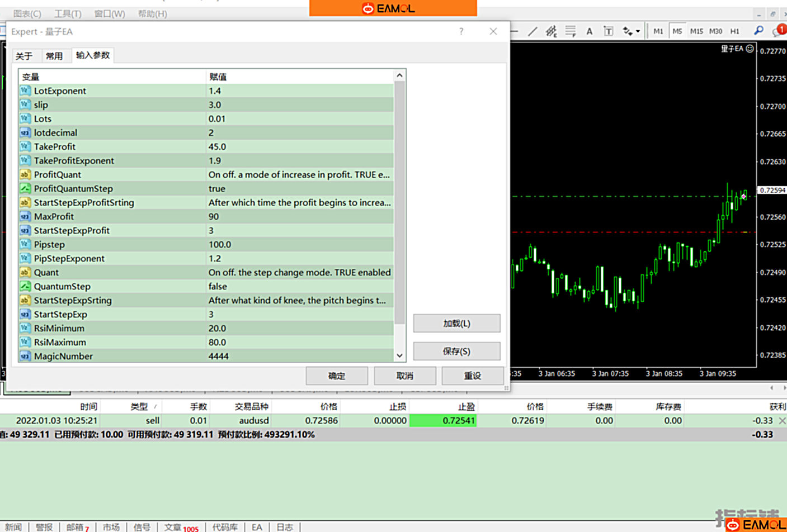Viewport: 787px width, 532px height.
Task: Select the equidistant channel tool
Action: (552, 31)
